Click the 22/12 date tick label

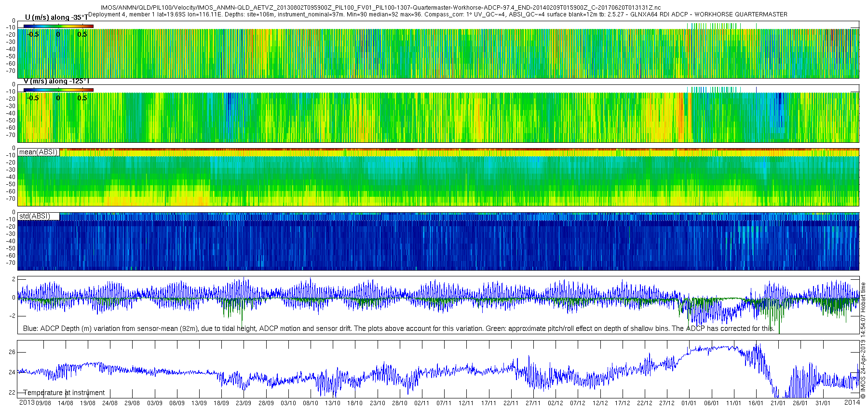(644, 403)
